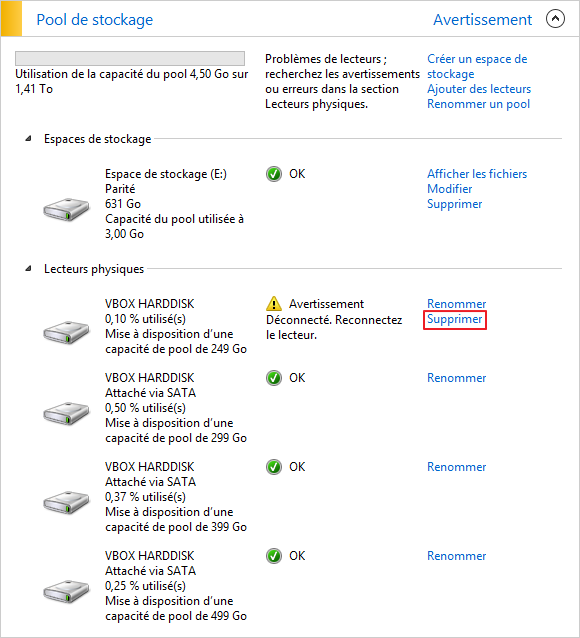
Task: Click the Espace de stockage (E:) drive icon
Action: pos(66,209)
